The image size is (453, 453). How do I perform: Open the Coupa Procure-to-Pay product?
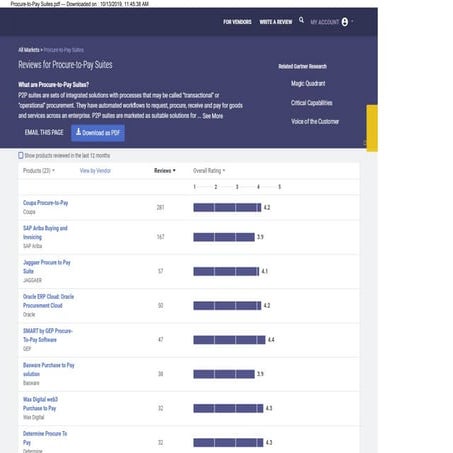click(x=46, y=203)
